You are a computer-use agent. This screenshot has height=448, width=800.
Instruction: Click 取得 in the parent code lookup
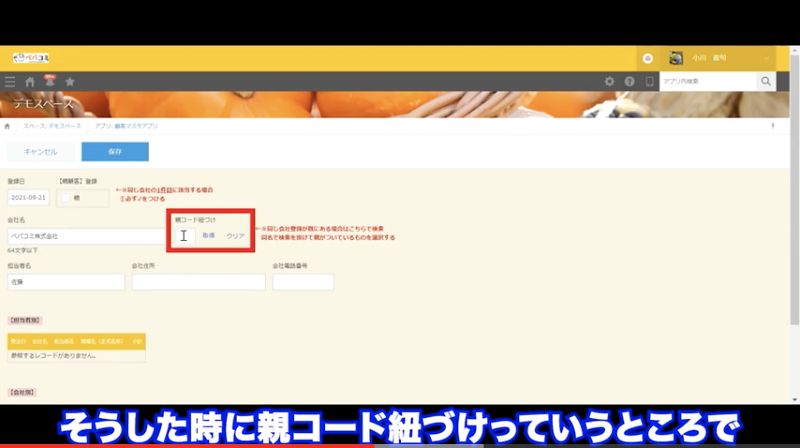pos(209,236)
